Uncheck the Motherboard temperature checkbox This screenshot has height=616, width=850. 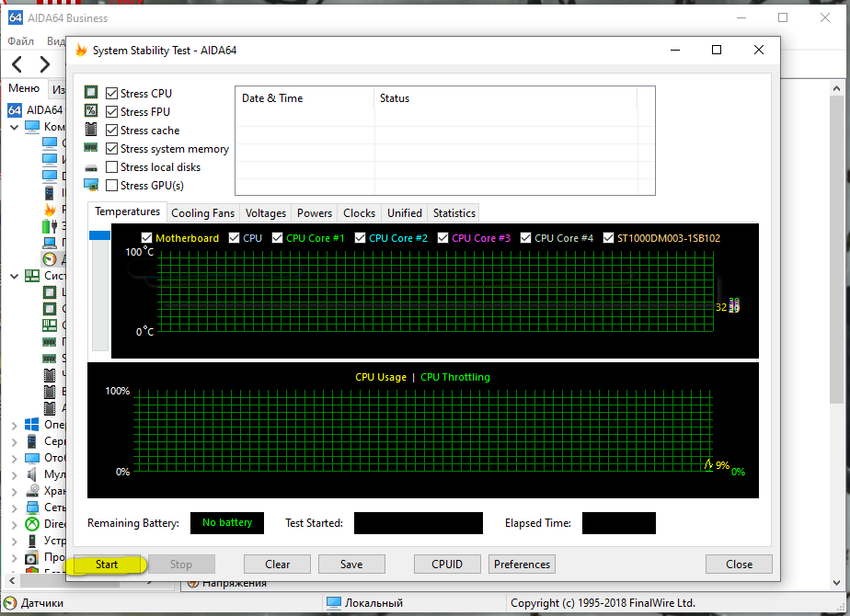pyautogui.click(x=146, y=238)
